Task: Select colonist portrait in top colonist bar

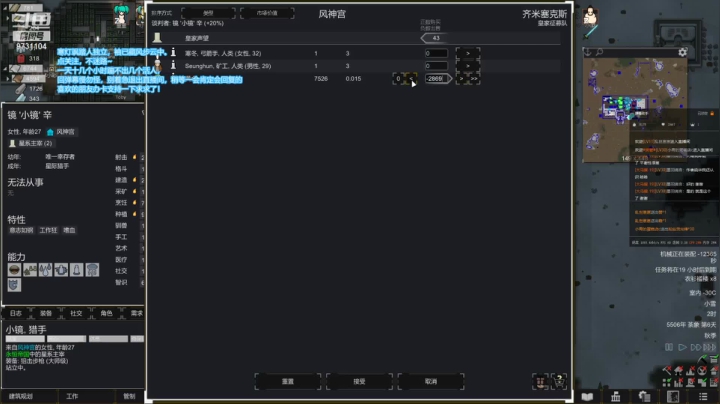Action: click(x=121, y=16)
